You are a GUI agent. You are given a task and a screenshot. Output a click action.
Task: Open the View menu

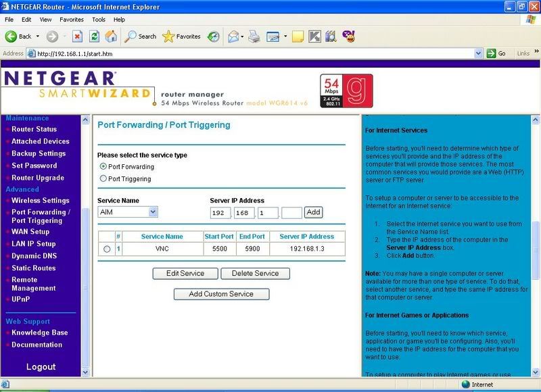tap(45, 20)
